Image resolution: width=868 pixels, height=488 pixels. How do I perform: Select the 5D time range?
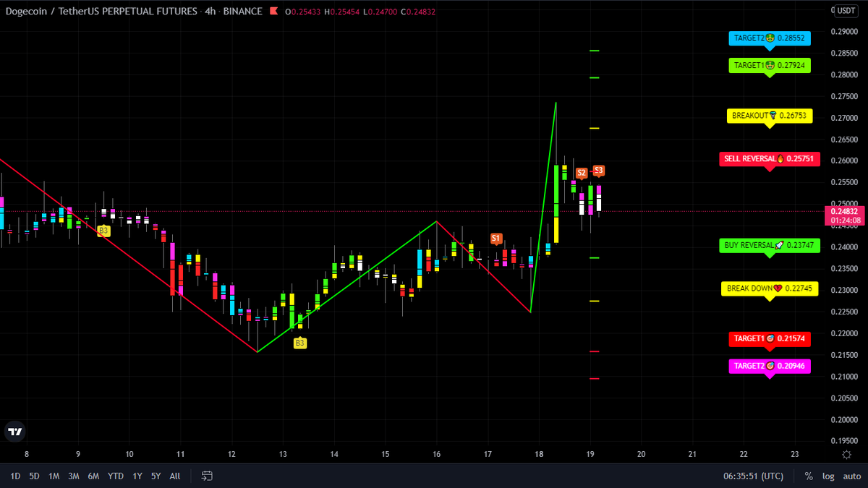coord(34,476)
